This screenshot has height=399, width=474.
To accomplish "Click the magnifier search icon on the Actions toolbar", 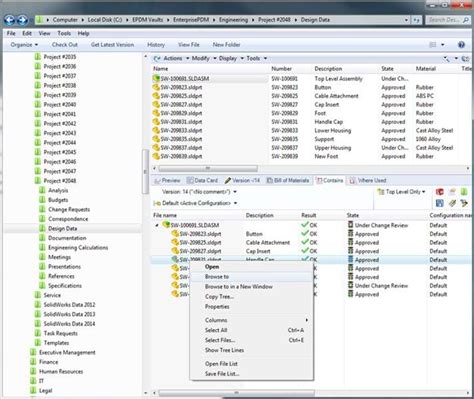I will [446, 59].
